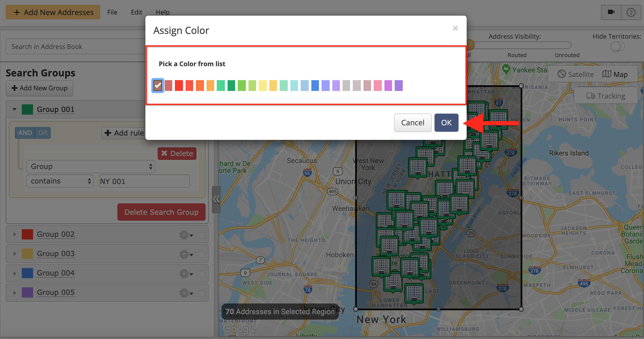The image size is (644, 339).
Task: Open the Tracking truck button
Action: coord(606,96)
